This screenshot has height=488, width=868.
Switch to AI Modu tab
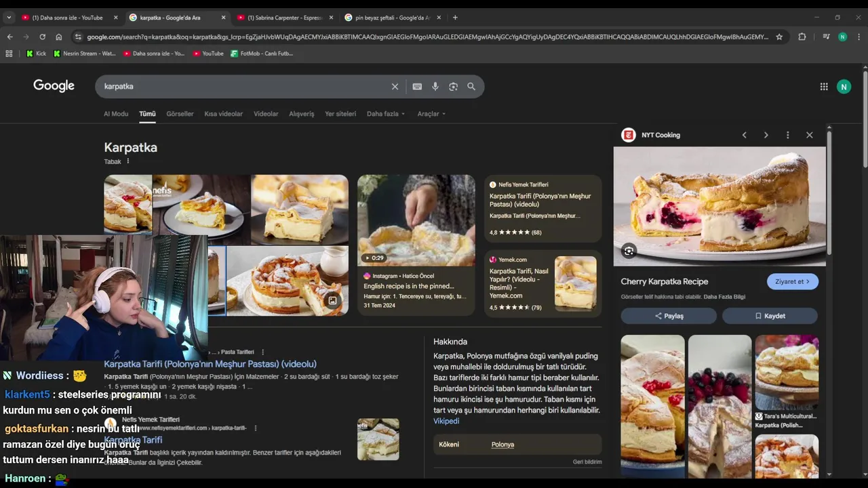116,114
